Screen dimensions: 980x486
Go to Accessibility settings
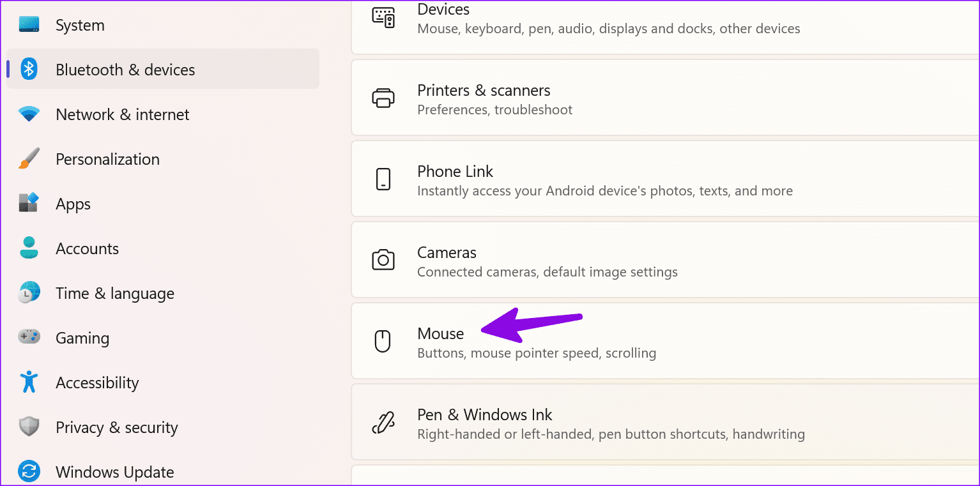[x=163, y=383]
